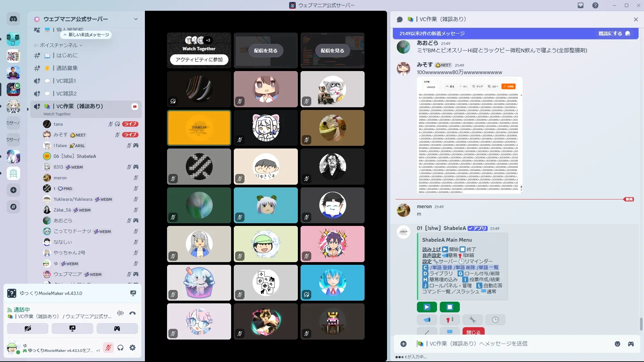Click the attachment plus button

pyautogui.click(x=404, y=344)
